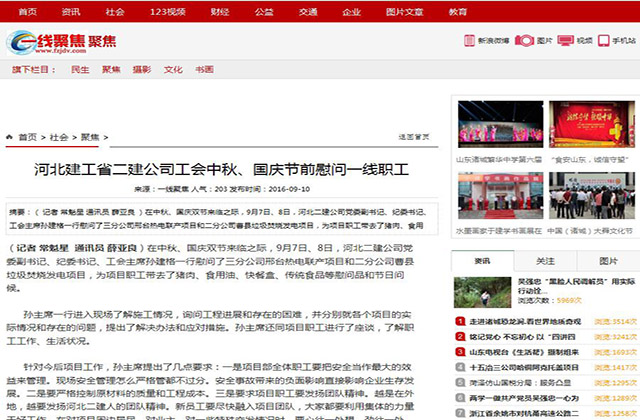640x420 pixels.
Task: Click the home icon in breadcrumb
Action: tap(12, 136)
